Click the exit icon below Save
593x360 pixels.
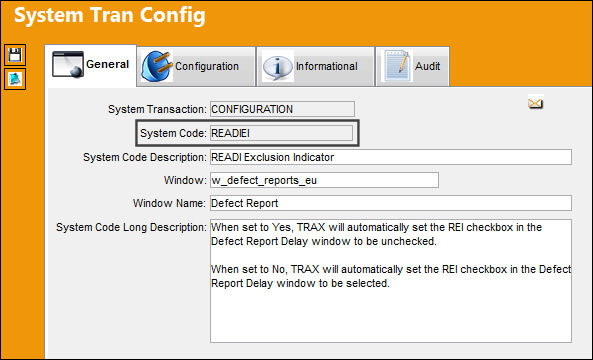(x=15, y=79)
